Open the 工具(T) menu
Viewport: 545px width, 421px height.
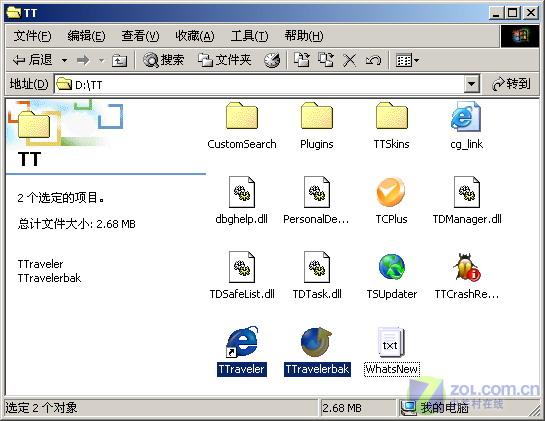click(x=249, y=36)
